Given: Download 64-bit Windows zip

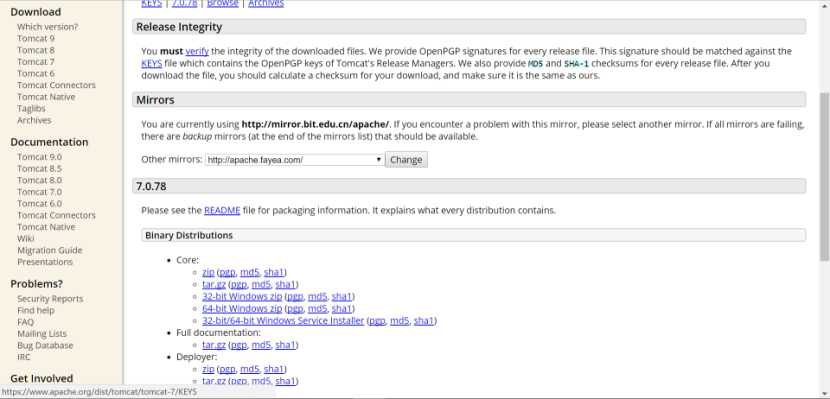Looking at the screenshot, I should 242,309.
